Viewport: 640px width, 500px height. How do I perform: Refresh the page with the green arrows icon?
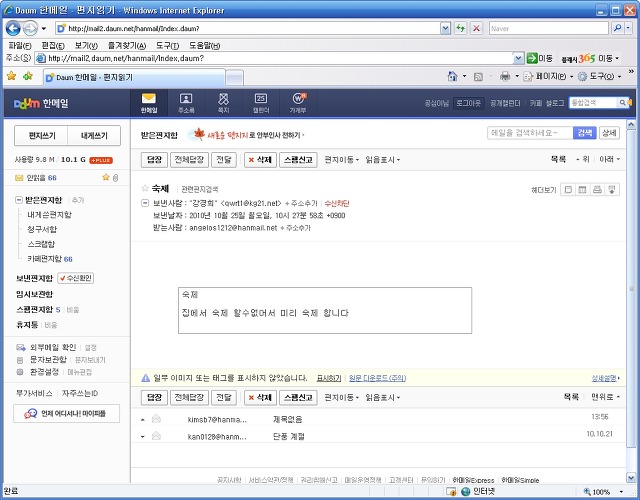pos(460,28)
